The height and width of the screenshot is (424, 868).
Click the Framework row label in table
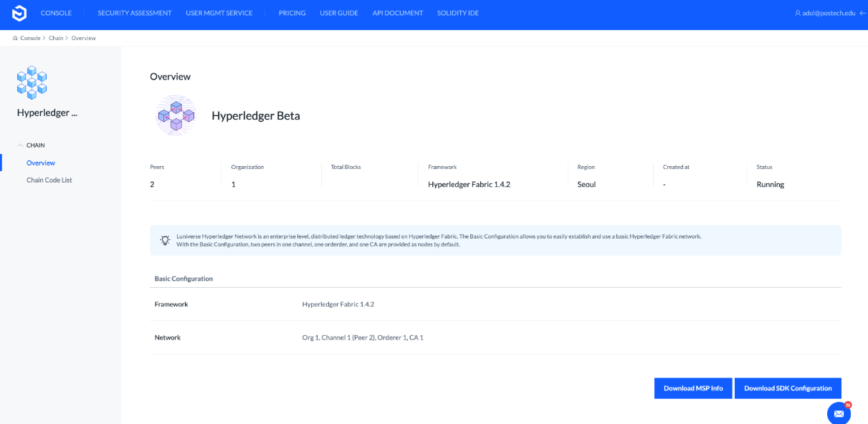click(x=171, y=304)
